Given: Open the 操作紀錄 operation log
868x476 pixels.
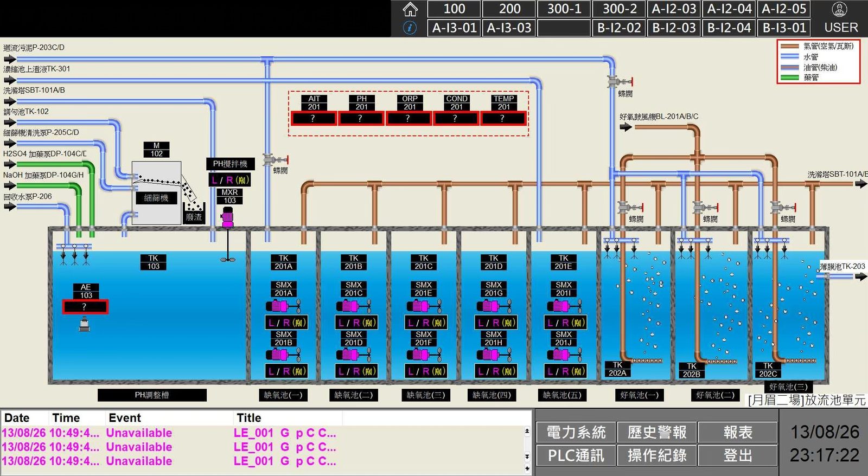Looking at the screenshot, I should coord(657,455).
